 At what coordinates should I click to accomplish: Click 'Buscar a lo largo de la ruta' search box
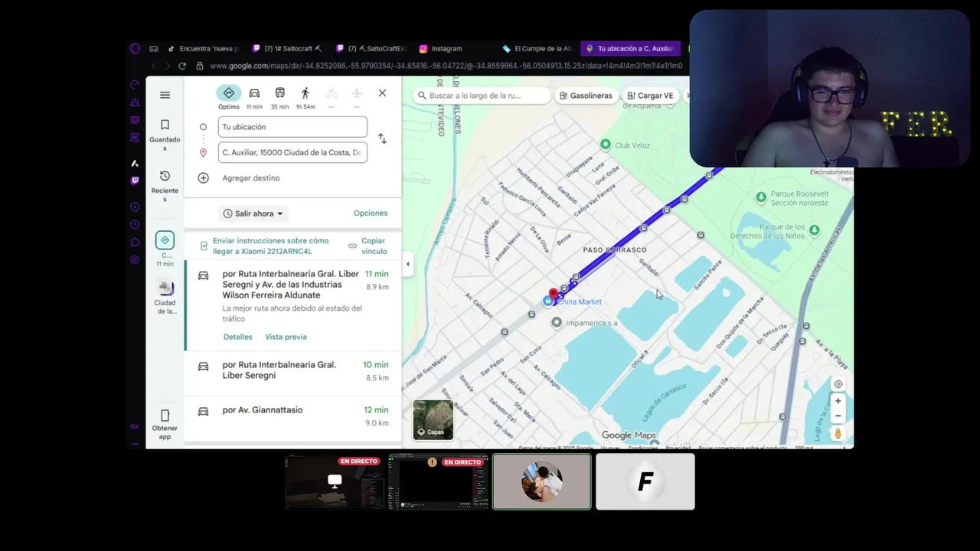(x=482, y=96)
